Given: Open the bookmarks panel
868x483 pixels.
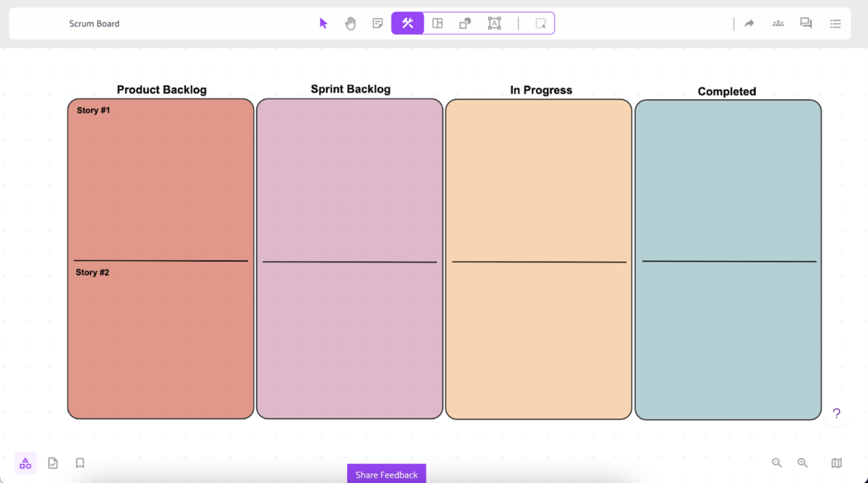Looking at the screenshot, I should pyautogui.click(x=80, y=463).
